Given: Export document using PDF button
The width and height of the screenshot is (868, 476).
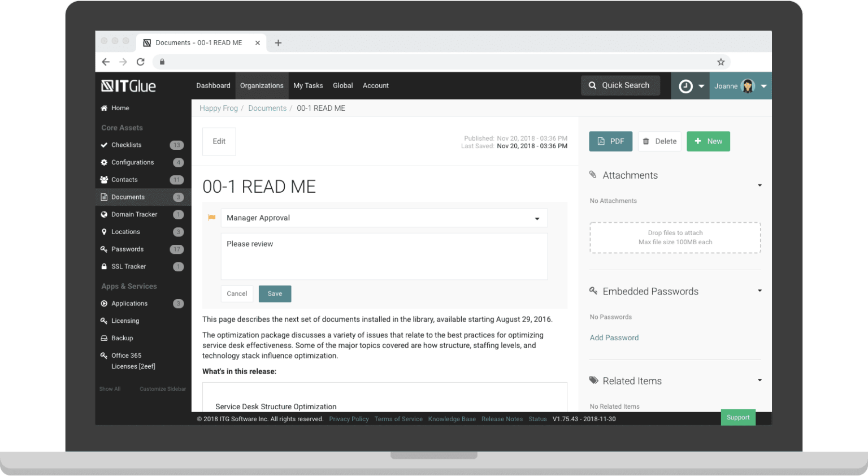Looking at the screenshot, I should 610,141.
